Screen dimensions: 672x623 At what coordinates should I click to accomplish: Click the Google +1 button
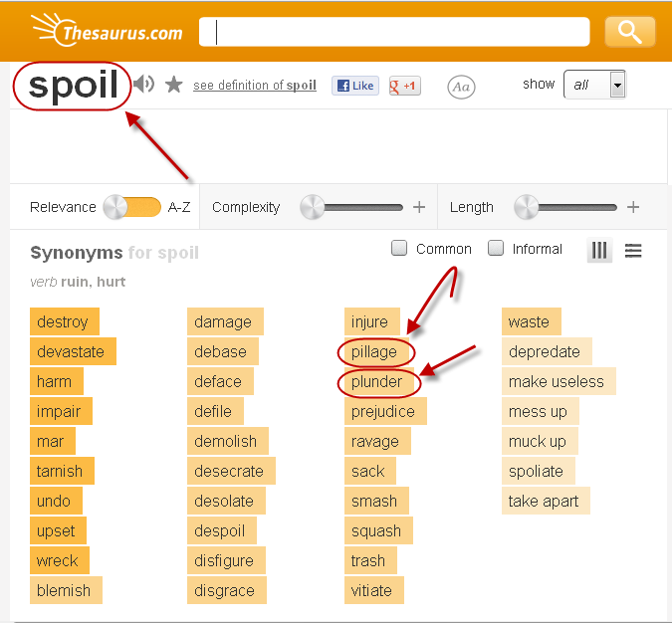click(404, 86)
